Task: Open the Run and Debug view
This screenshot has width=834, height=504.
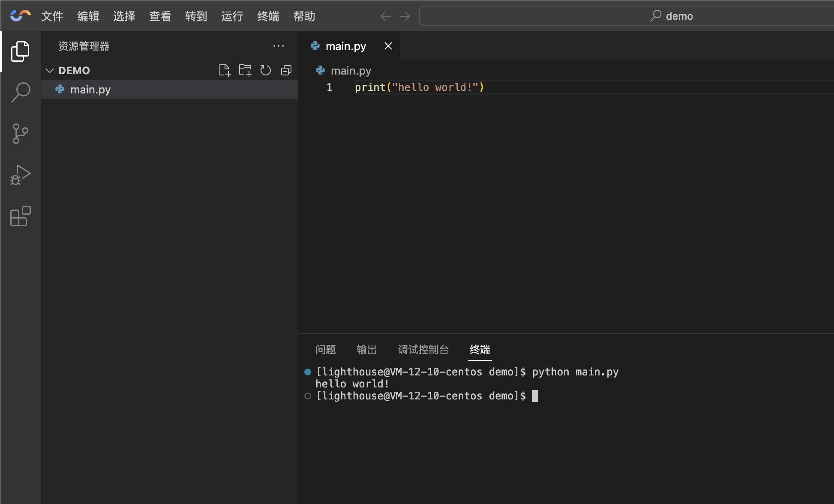Action: [20, 175]
